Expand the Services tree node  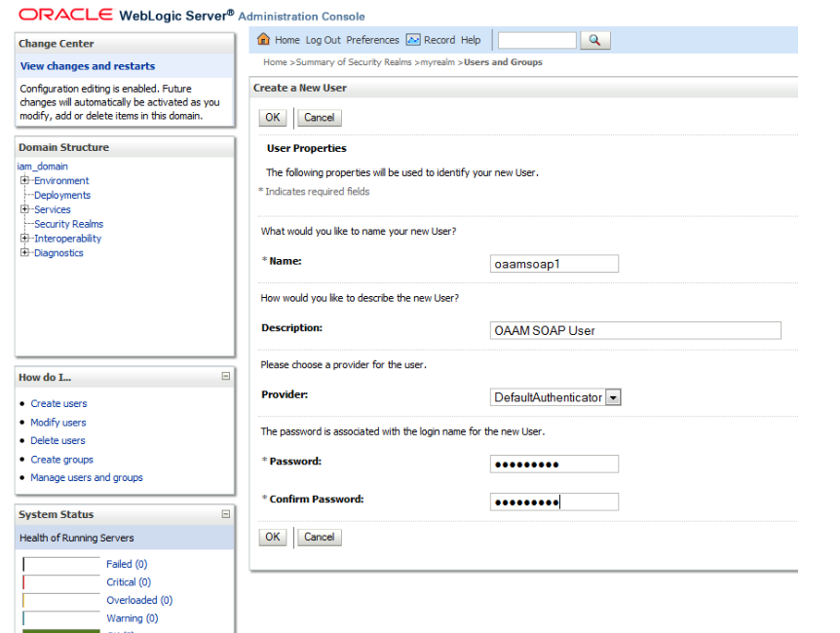[24, 209]
